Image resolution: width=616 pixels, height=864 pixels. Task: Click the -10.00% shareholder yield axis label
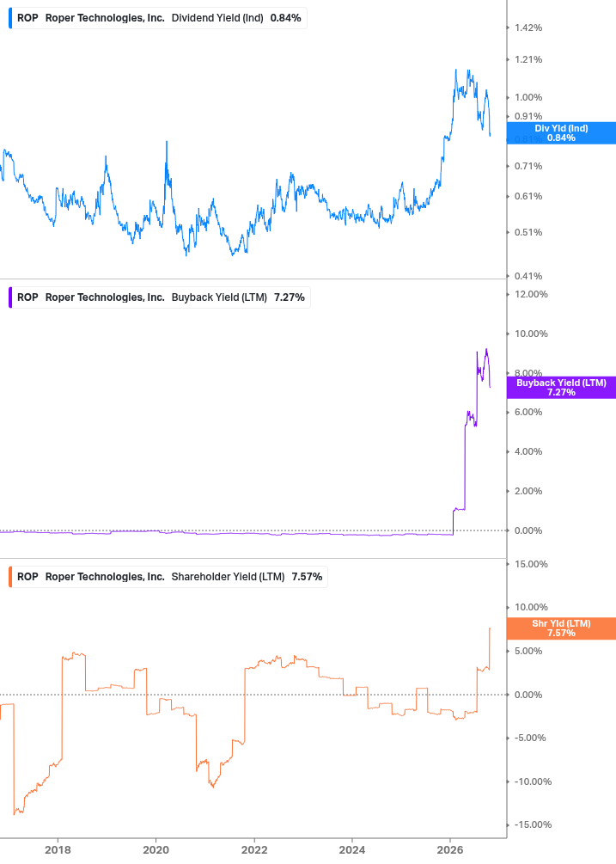[x=533, y=781]
